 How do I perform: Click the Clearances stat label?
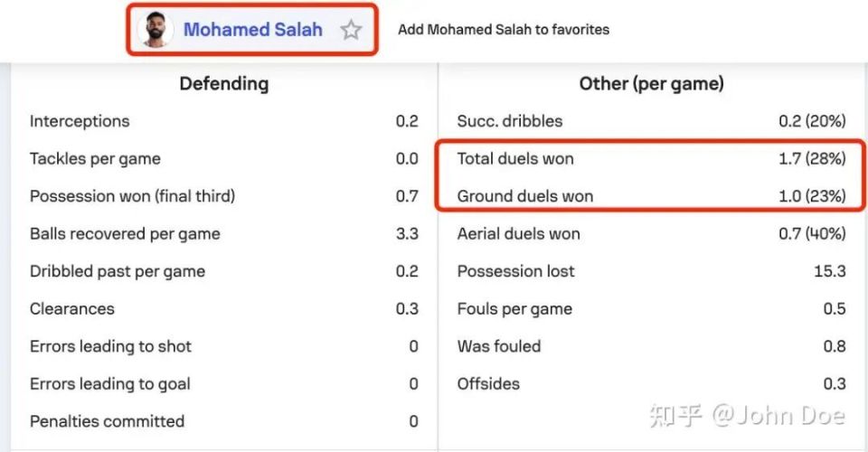(x=72, y=308)
